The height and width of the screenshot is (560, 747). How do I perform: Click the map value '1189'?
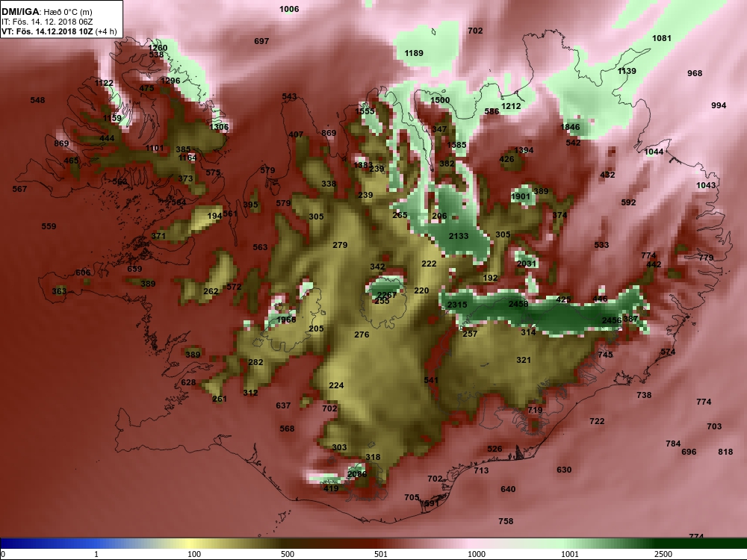pyautogui.click(x=414, y=53)
